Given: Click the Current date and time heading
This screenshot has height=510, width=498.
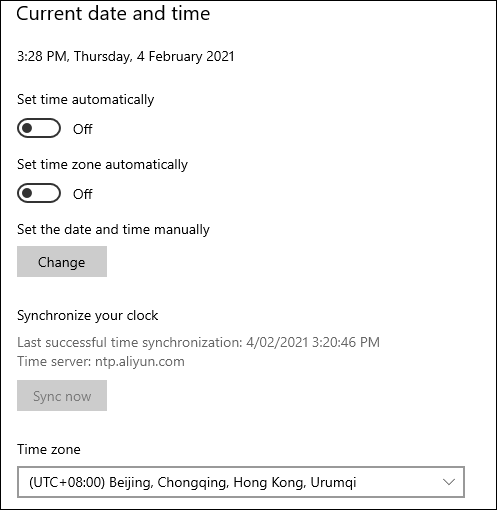Looking at the screenshot, I should pos(113,14).
